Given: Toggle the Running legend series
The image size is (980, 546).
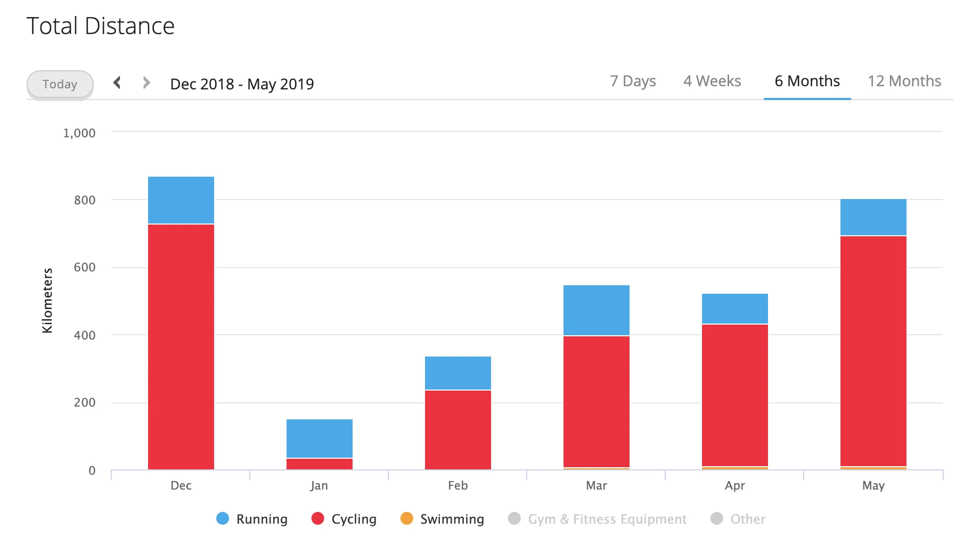Looking at the screenshot, I should [262, 519].
